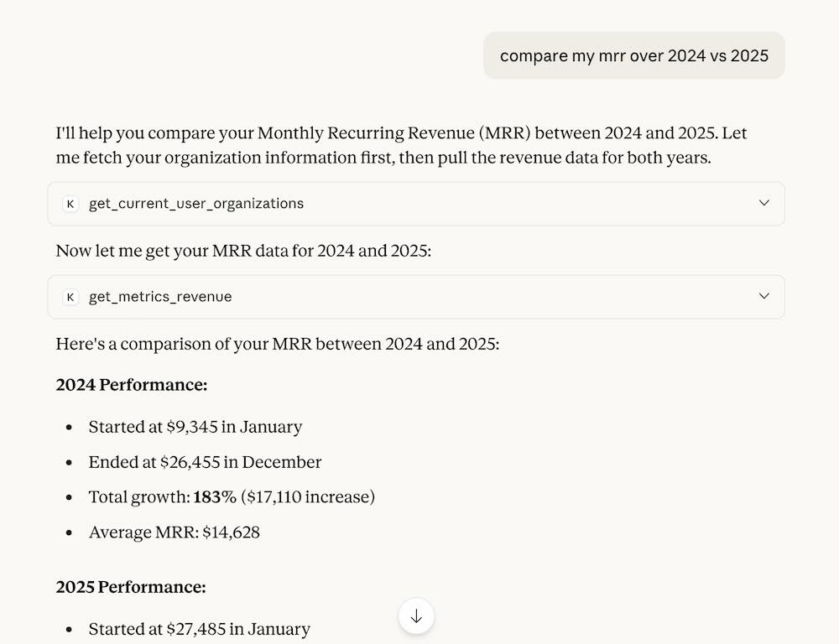Open the get_current_user_organizations tool call label
This screenshot has width=839, height=644.
pyautogui.click(x=195, y=204)
